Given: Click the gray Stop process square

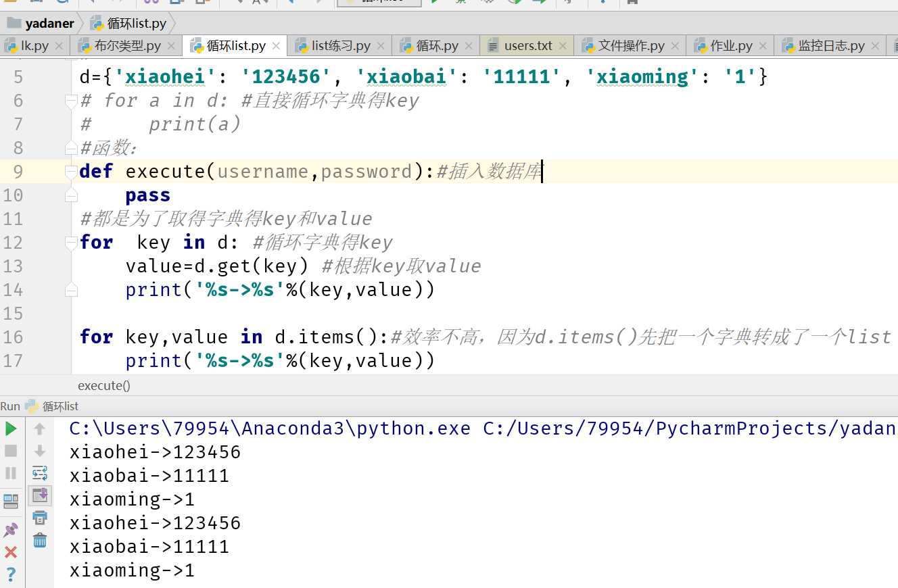Looking at the screenshot, I should click(x=11, y=451).
